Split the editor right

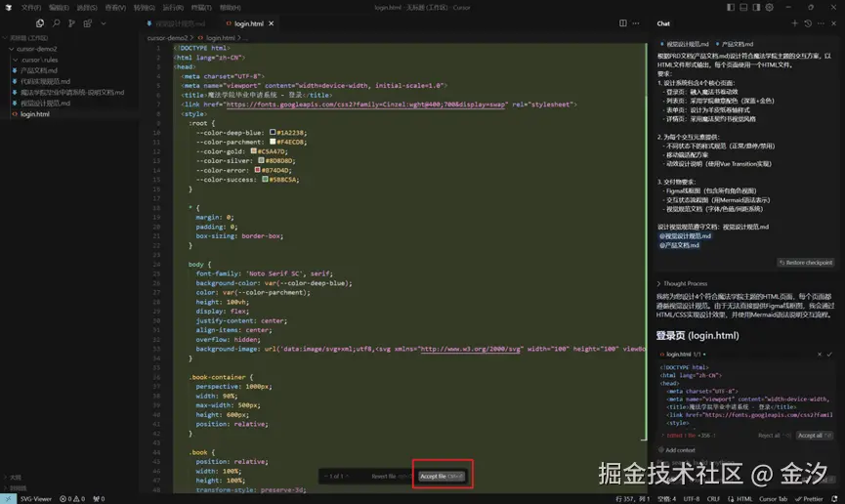[623, 23]
